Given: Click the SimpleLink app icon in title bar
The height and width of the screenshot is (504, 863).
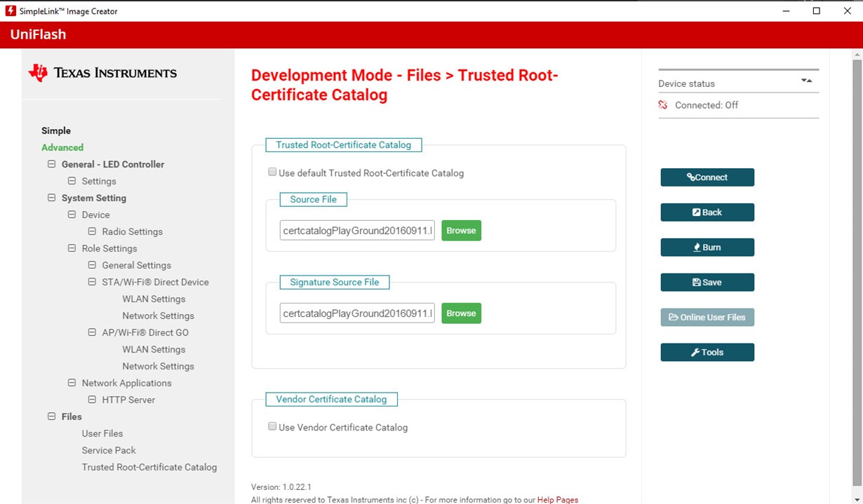Looking at the screenshot, I should 11,11.
